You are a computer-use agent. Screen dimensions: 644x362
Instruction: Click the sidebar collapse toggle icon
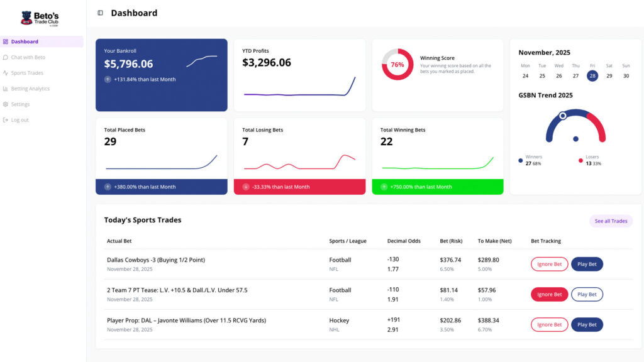[x=100, y=13]
